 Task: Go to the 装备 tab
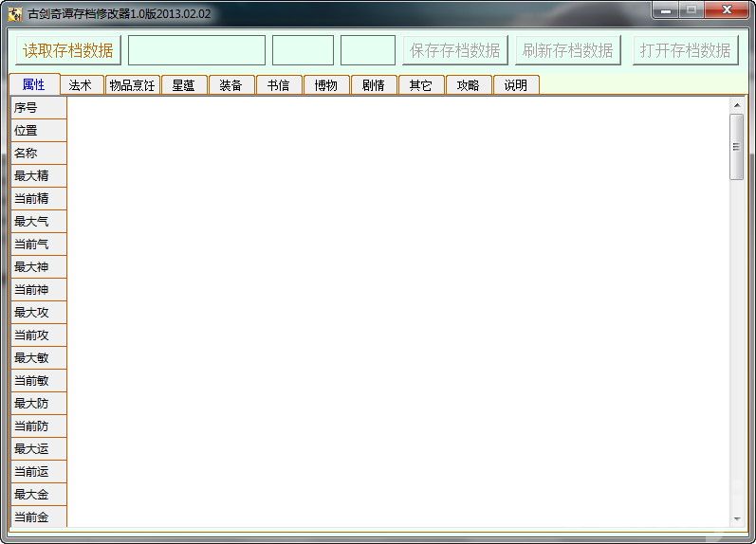click(230, 85)
